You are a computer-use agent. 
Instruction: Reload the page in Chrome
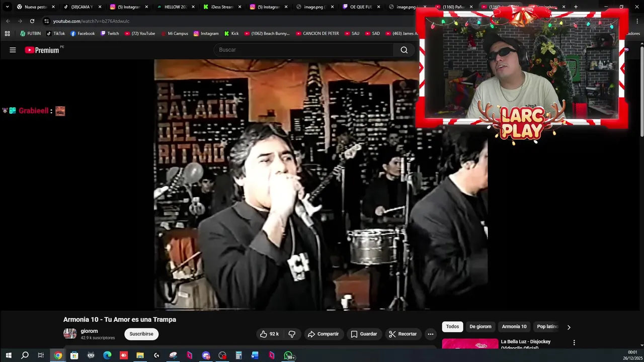tap(32, 21)
